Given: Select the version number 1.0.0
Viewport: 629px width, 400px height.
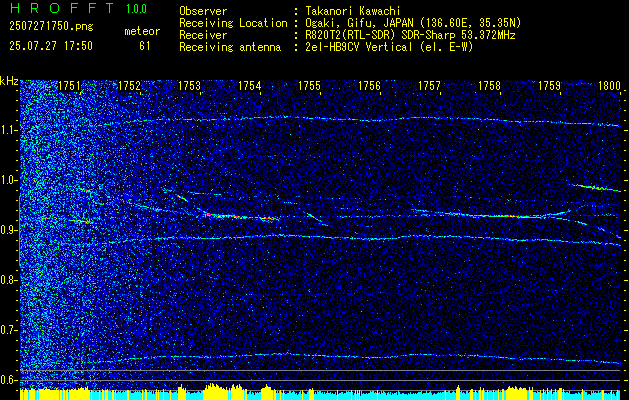Looking at the screenshot, I should [136, 9].
